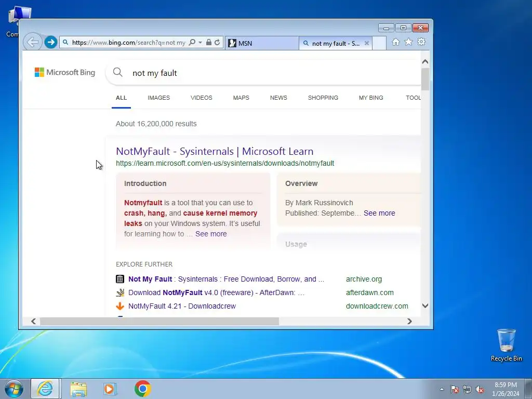This screenshot has height=399, width=532.
Task: Click 'See more' in Introduction card
Action: pyautogui.click(x=211, y=234)
